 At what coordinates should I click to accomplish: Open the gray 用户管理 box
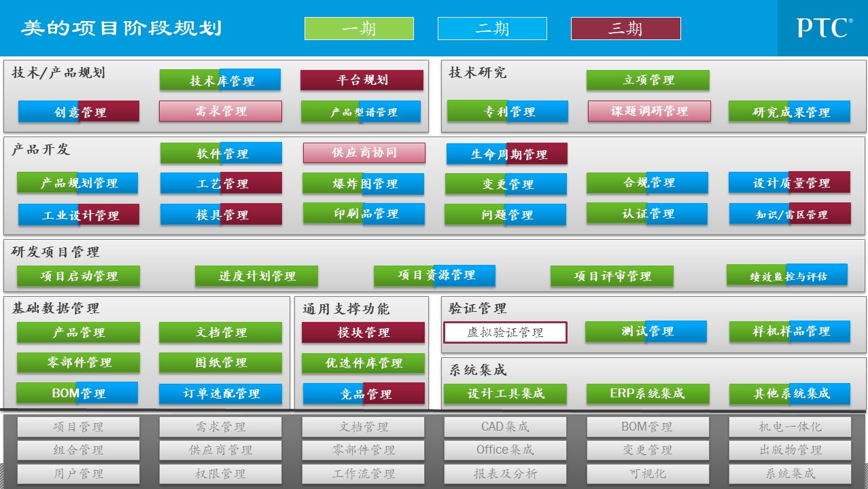(78, 473)
